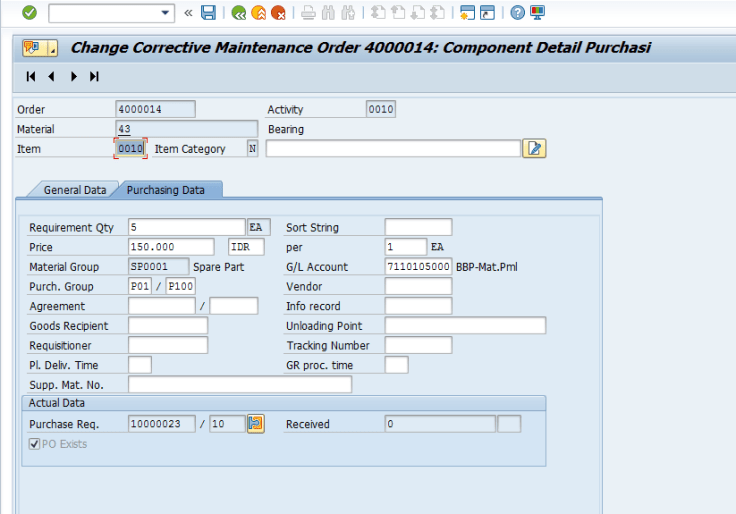Click the 'BBP-Mat.Pml' account description
Image resolution: width=736 pixels, height=514 pixels.
coord(487,267)
